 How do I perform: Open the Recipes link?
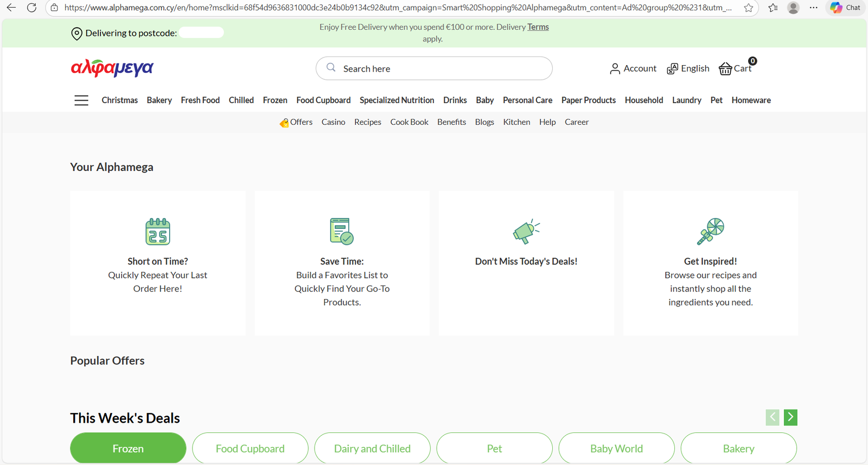pyautogui.click(x=368, y=122)
